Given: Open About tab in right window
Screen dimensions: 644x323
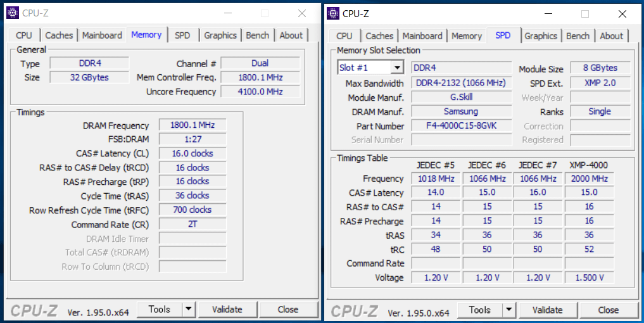Looking at the screenshot, I should coord(612,35).
